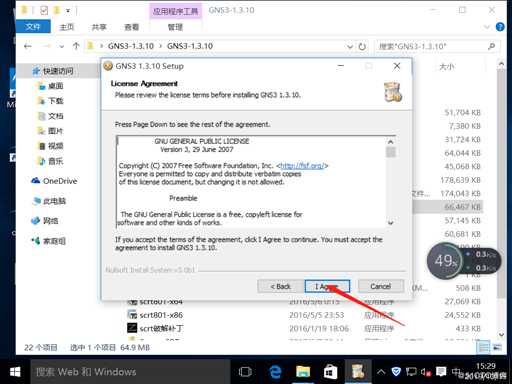
Task: Go back in Explorer navigation
Action: [x=28, y=46]
